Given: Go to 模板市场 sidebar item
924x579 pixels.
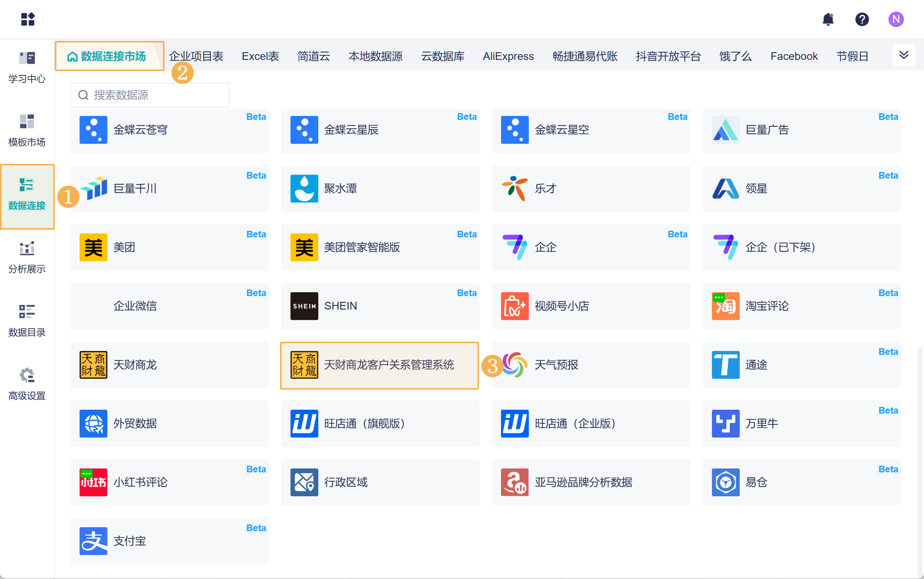Looking at the screenshot, I should 27,130.
